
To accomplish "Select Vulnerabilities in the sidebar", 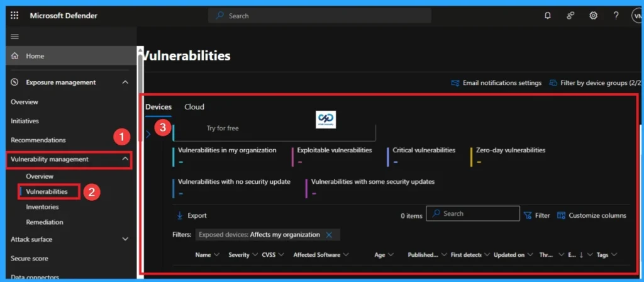I will point(47,191).
